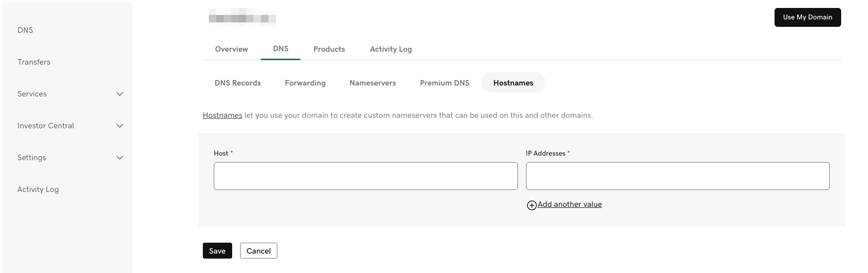Expand the Settings sidebar chevron

120,158
